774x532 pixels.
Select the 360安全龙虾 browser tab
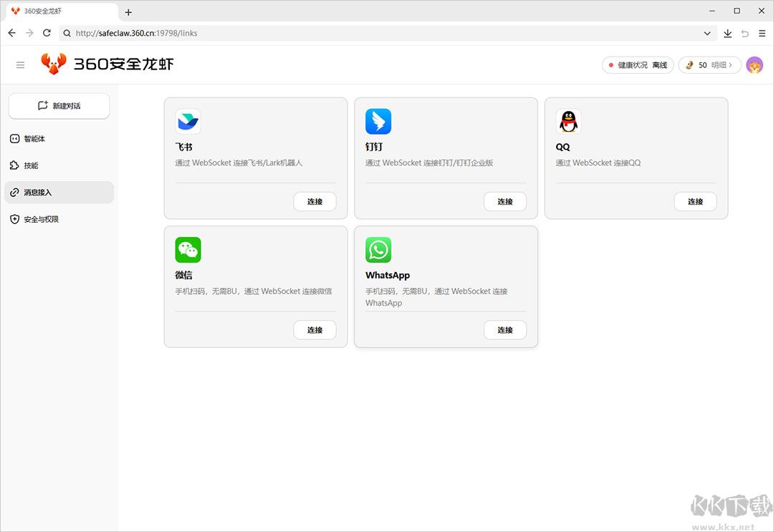pyautogui.click(x=62, y=11)
